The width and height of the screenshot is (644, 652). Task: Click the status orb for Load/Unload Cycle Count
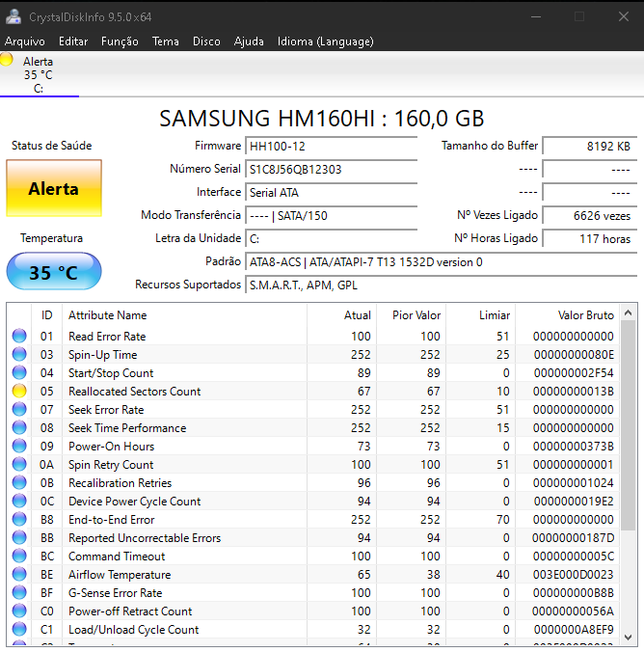19,629
